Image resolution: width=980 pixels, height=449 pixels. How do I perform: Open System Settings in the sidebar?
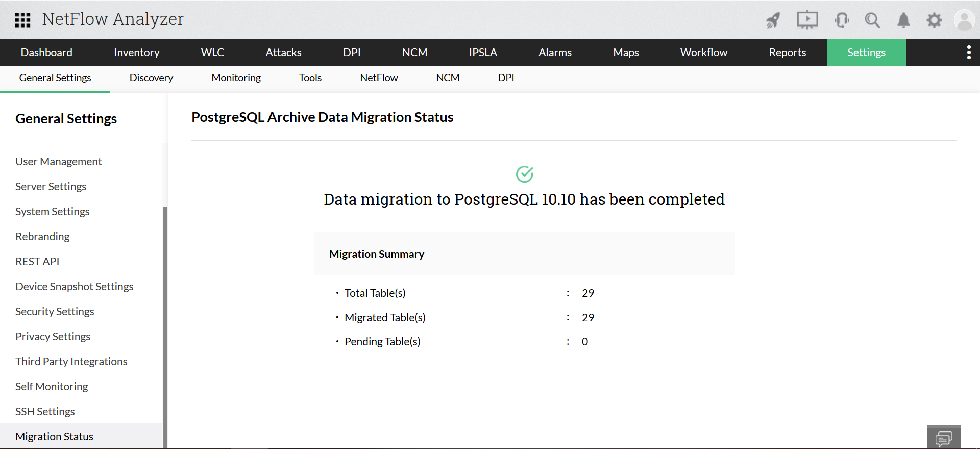point(52,212)
